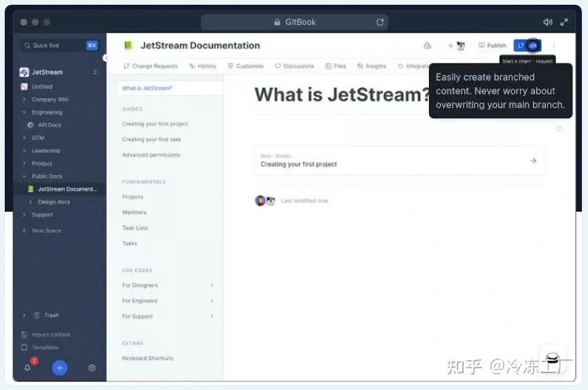This screenshot has width=588, height=390.
Task: Click Import content
Action: pos(46,334)
